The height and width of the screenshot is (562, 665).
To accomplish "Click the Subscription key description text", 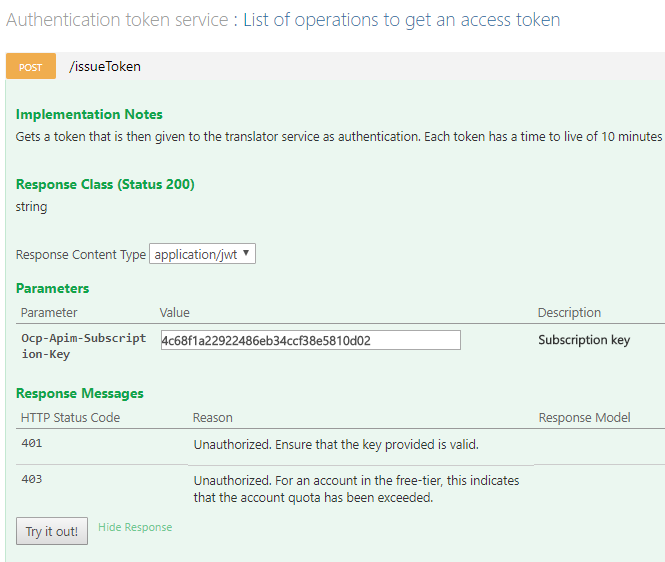I will 584,340.
